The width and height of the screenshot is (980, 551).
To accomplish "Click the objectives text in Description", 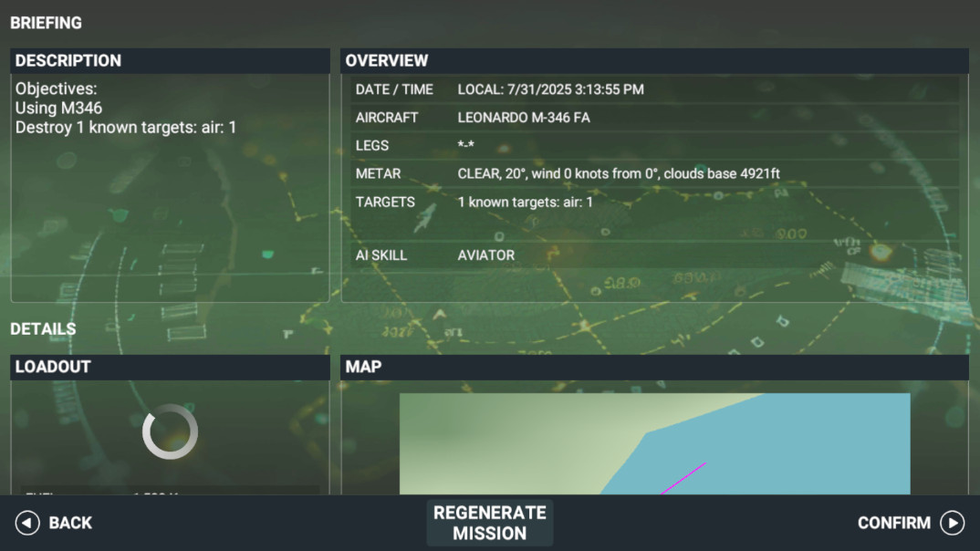I will [x=125, y=109].
